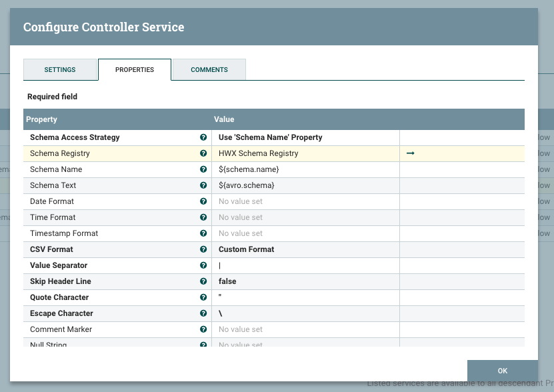Open CSV Format 'Custom Format' value selector

[x=305, y=249]
